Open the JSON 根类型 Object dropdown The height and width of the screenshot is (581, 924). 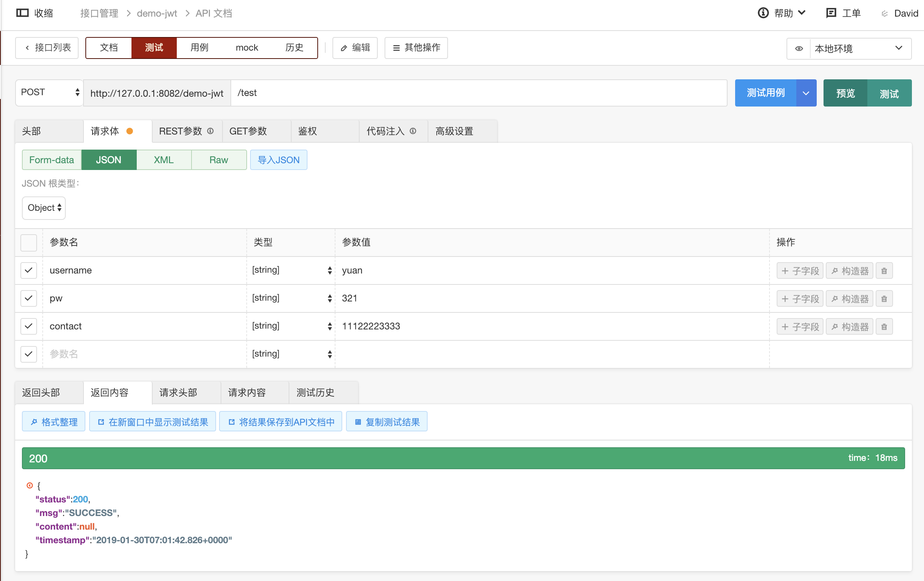tap(43, 208)
